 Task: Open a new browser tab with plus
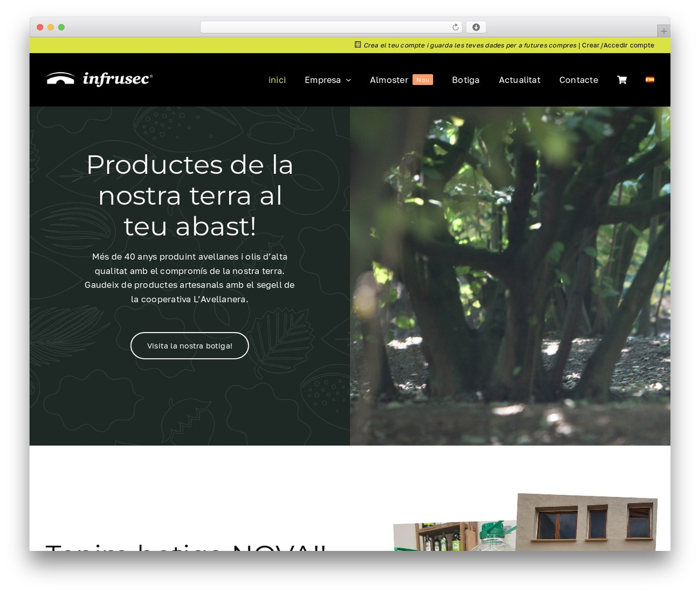(x=663, y=31)
